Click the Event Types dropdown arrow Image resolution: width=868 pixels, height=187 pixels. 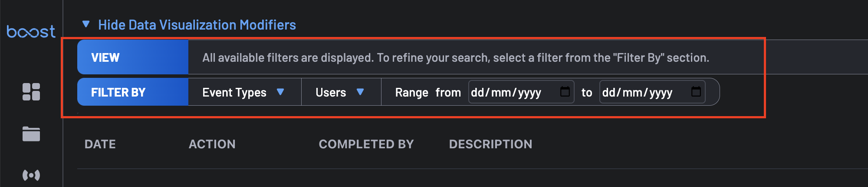280,92
